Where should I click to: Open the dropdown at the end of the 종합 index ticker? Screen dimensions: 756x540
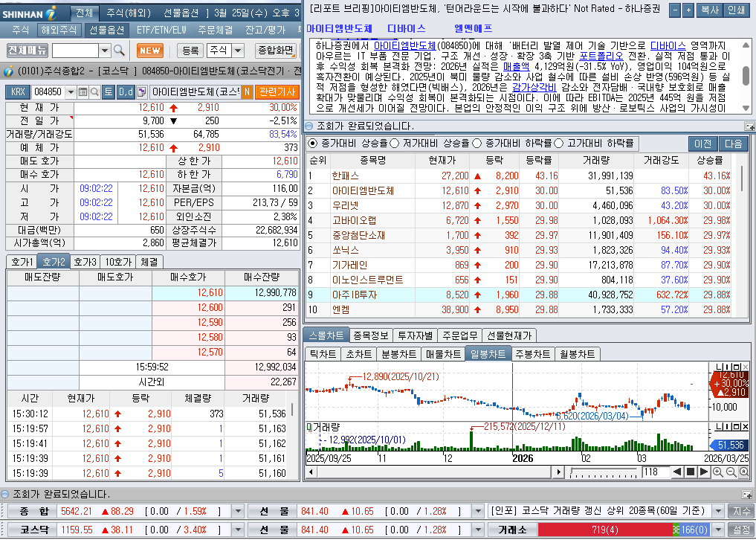tap(238, 512)
